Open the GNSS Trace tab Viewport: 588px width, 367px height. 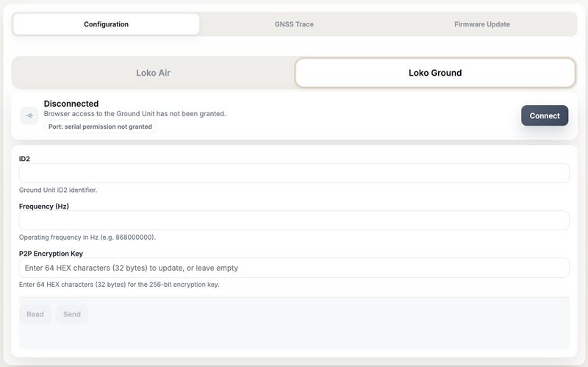294,24
